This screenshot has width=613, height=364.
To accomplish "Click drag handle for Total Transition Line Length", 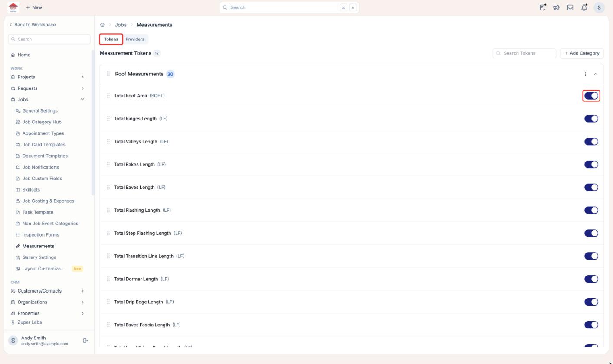I will coord(108,257).
